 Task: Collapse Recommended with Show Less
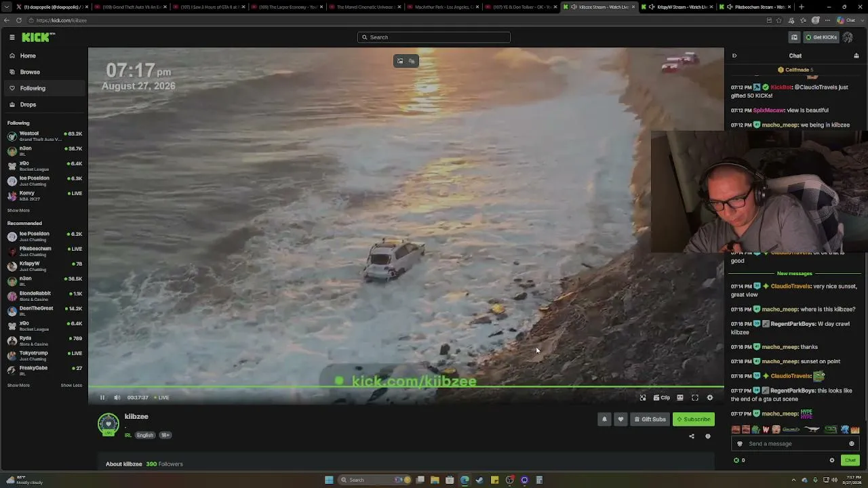pyautogui.click(x=71, y=385)
